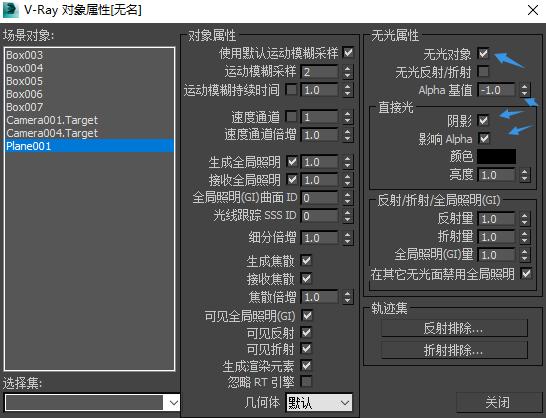Click the 细分倍增 value field

pos(319,238)
